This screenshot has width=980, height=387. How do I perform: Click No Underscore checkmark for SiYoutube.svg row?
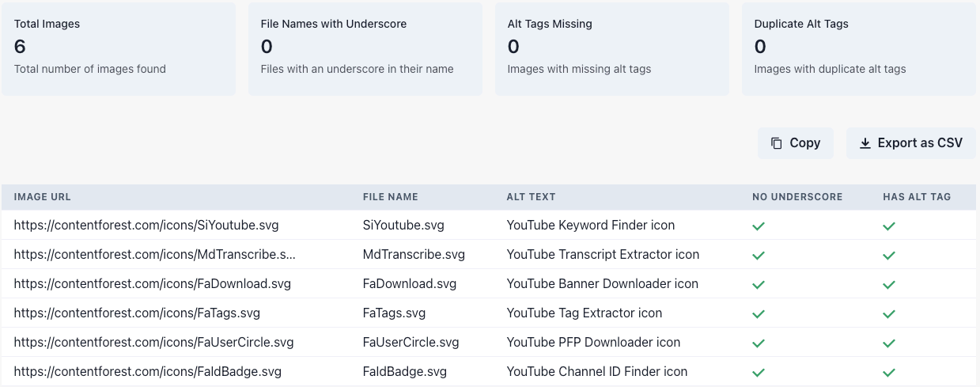coord(759,226)
